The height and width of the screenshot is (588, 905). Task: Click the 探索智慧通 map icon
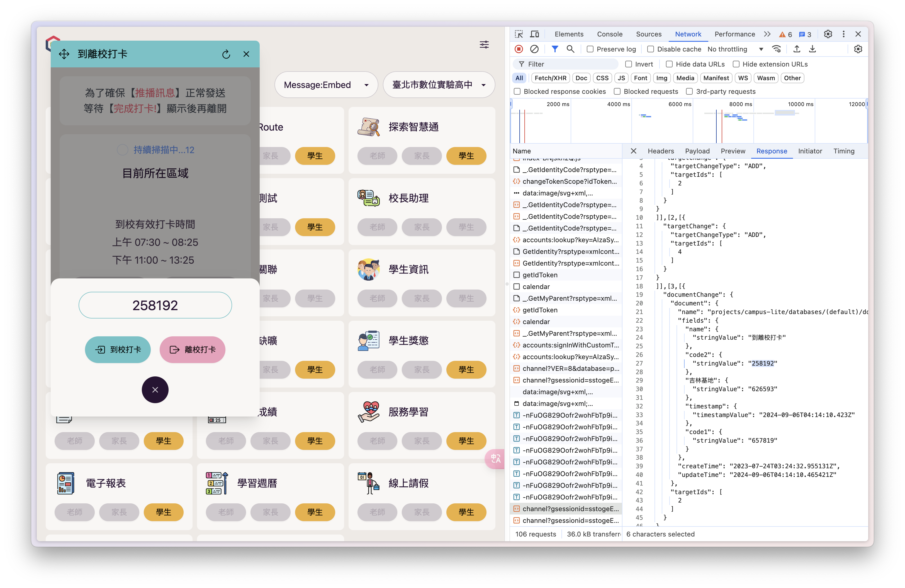pyautogui.click(x=368, y=127)
